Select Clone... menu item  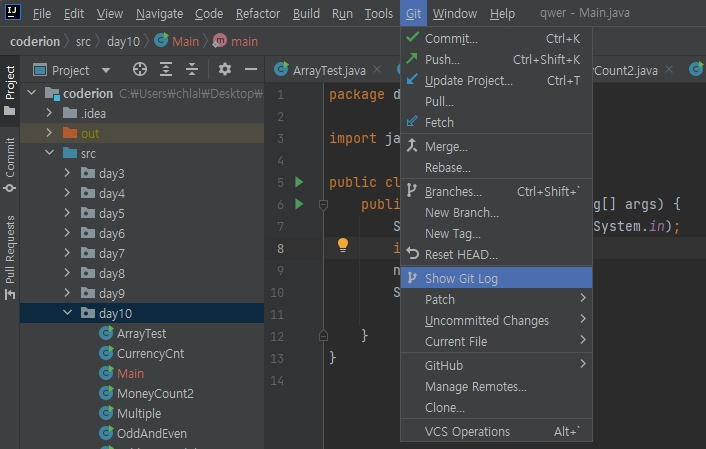[x=496, y=408]
